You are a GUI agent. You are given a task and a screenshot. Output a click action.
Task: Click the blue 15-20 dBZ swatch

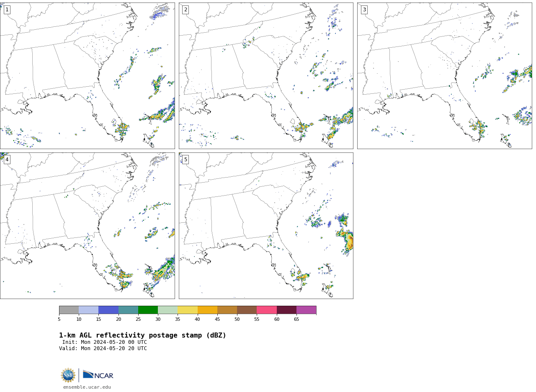click(x=108, y=310)
